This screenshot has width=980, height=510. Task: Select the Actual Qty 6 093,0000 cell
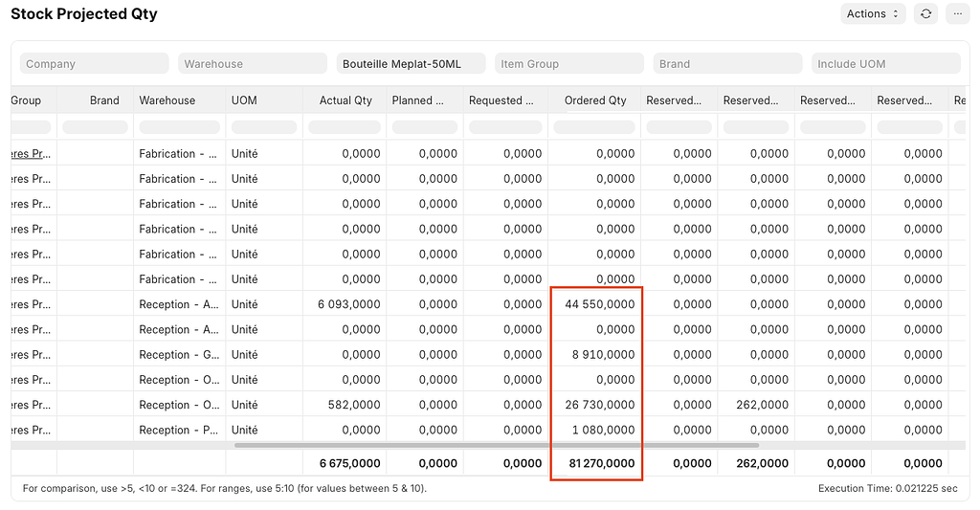pos(345,304)
